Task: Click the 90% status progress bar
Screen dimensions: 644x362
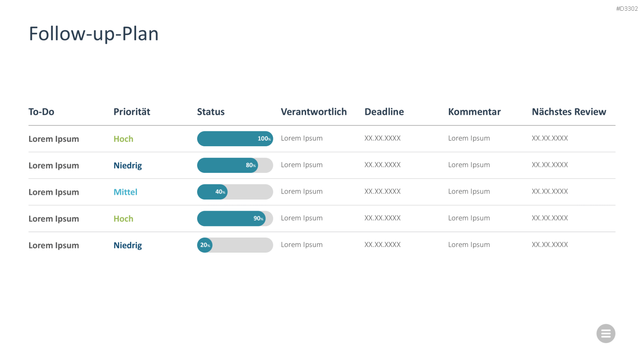Action: click(x=235, y=218)
